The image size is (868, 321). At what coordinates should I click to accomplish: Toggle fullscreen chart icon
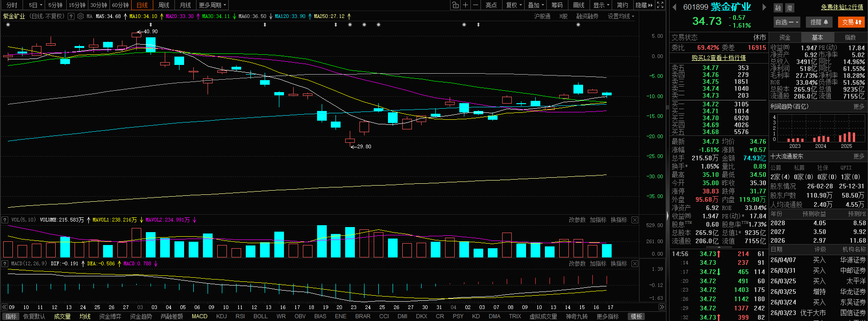[x=660, y=5]
